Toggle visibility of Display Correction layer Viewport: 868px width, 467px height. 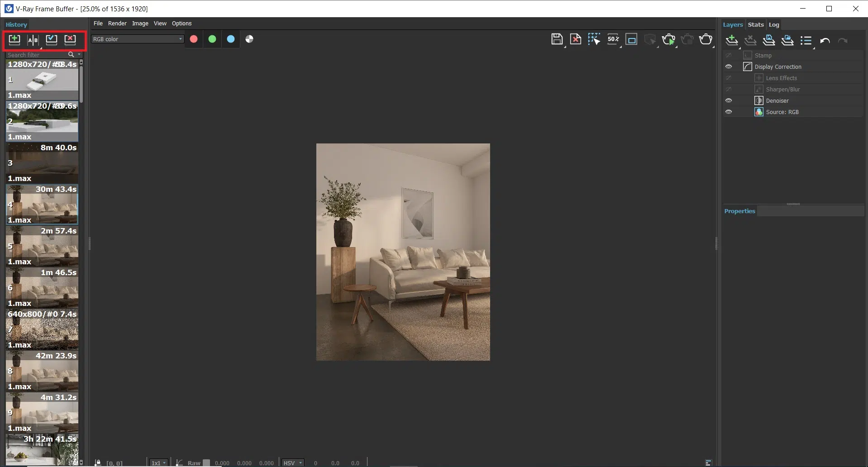[x=729, y=67]
